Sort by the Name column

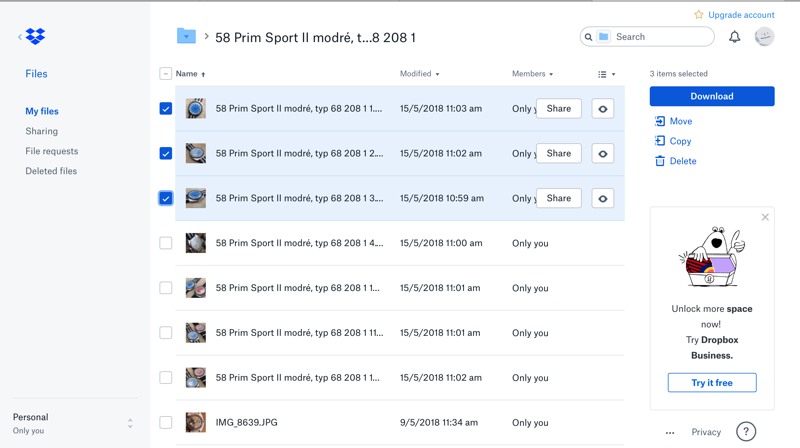point(190,73)
